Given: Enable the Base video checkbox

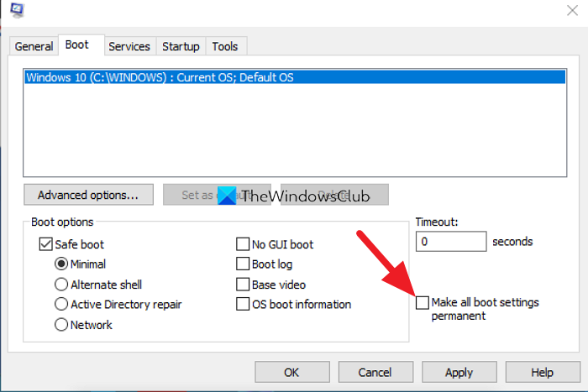Looking at the screenshot, I should [x=243, y=285].
